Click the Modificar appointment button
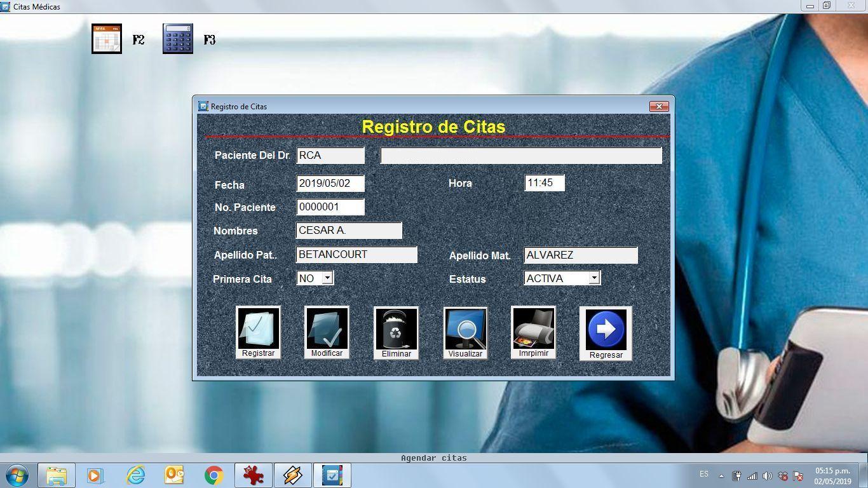The image size is (868, 488). point(327,332)
